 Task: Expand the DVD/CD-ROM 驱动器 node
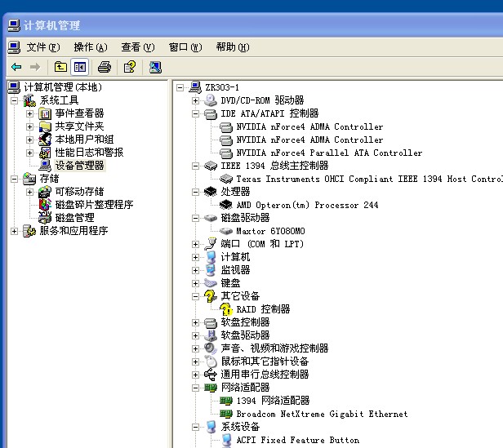pos(195,100)
